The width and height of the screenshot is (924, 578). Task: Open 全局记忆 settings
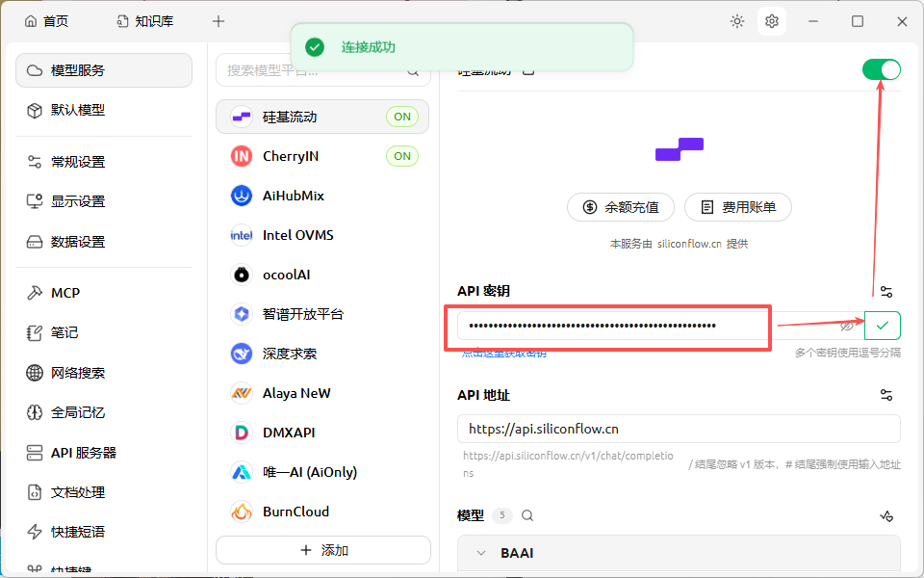(x=104, y=412)
